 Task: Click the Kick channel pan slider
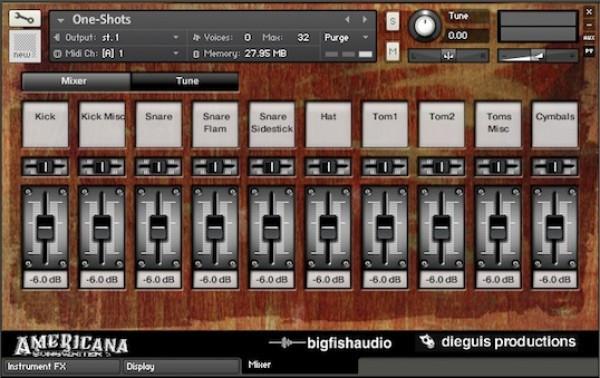click(45, 167)
